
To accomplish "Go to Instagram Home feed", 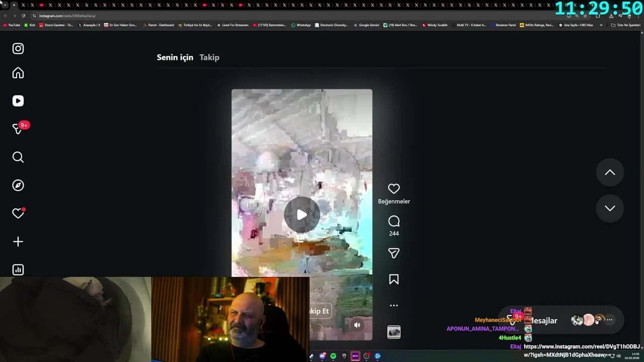I will pos(18,73).
